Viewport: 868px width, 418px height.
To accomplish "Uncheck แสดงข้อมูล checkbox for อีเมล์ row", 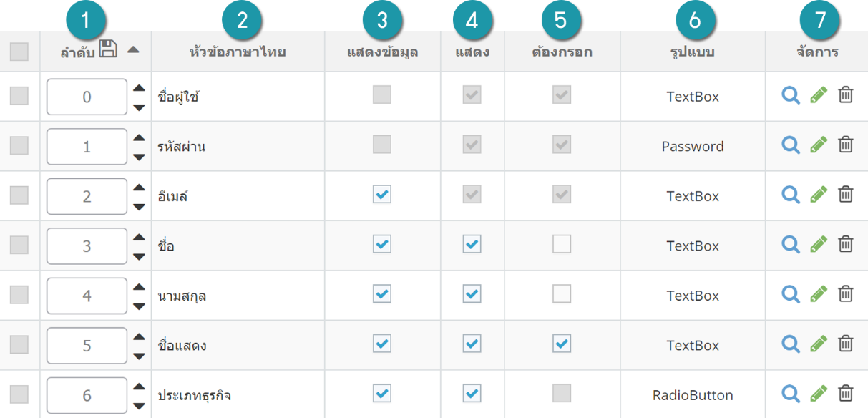I will (382, 194).
